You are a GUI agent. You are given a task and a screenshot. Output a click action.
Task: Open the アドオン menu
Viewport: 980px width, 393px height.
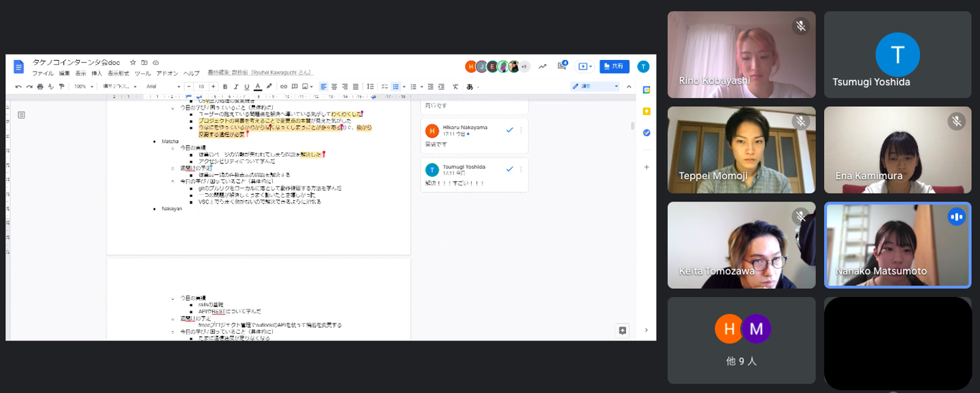tap(167, 74)
